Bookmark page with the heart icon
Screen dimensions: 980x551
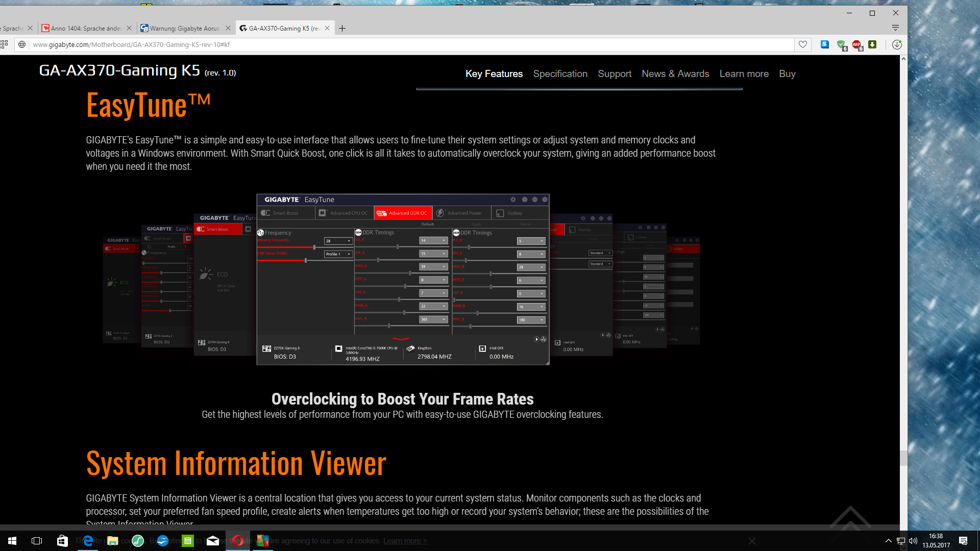point(803,45)
